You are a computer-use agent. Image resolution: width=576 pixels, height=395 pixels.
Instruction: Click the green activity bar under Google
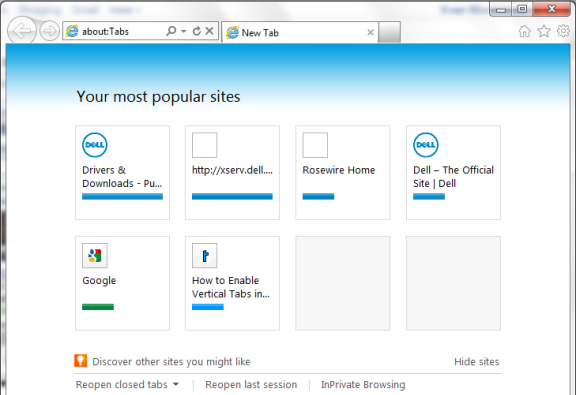point(98,307)
